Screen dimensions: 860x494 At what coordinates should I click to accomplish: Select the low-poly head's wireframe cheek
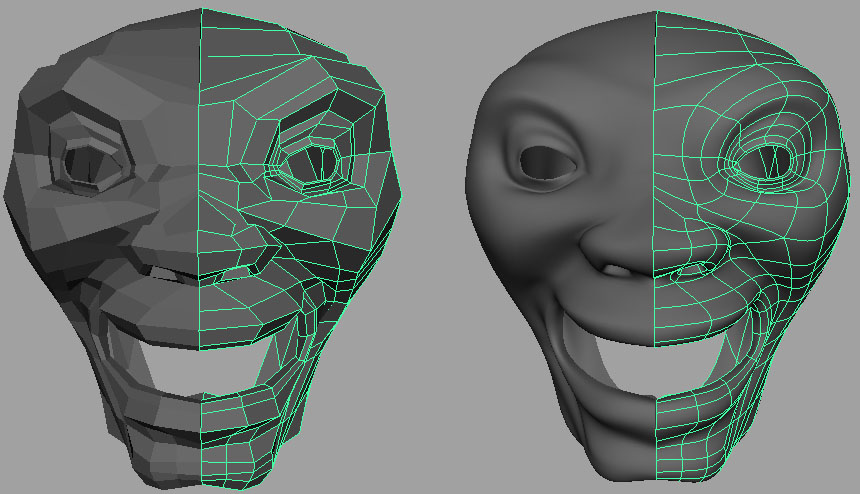pyautogui.click(x=330, y=250)
